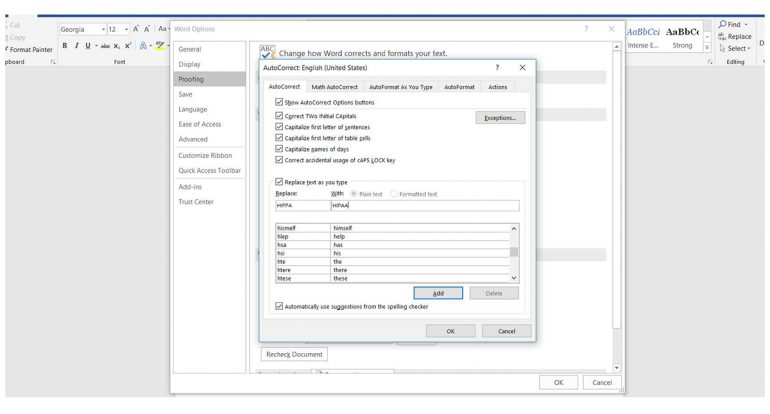Click the Replace field containing HIPPA

coord(302,205)
